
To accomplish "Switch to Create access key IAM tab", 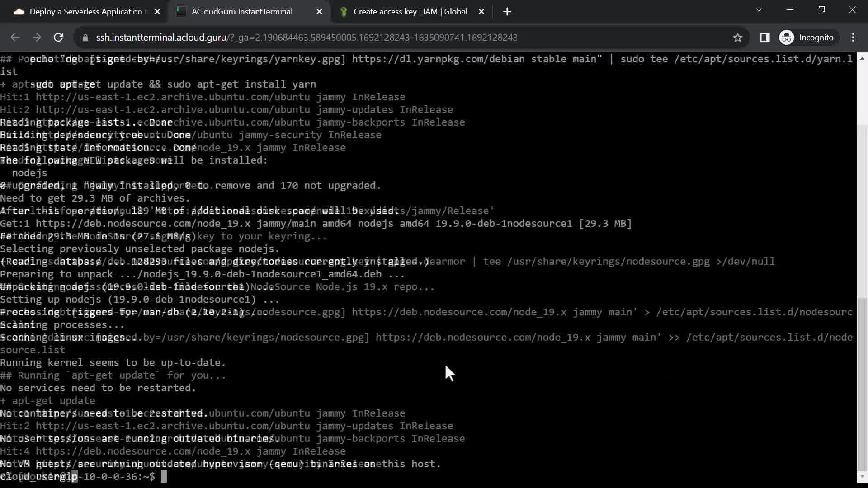I will pos(410,12).
